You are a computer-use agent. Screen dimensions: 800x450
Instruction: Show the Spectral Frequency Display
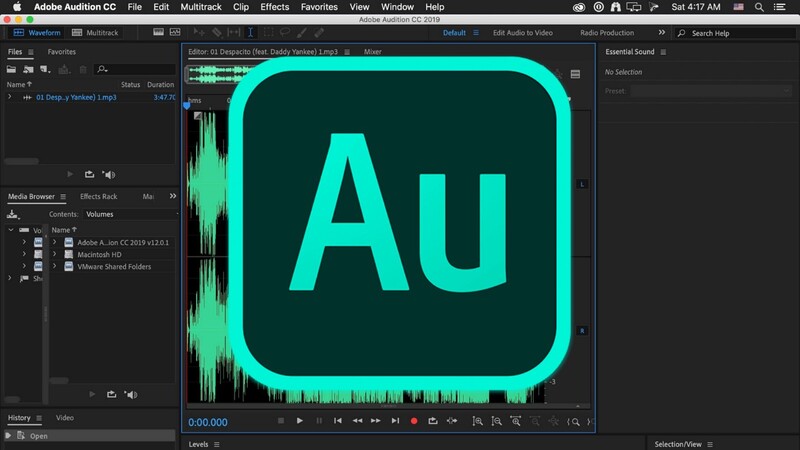(x=156, y=33)
